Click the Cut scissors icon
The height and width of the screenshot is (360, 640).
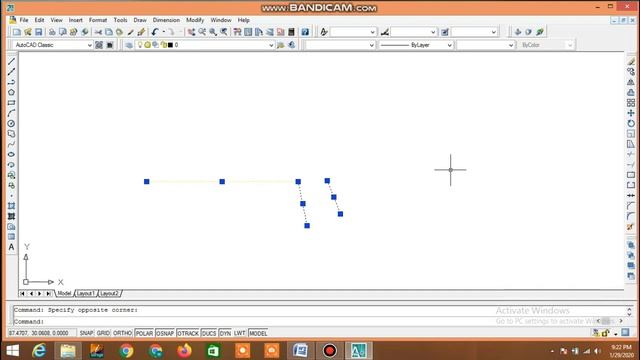click(98, 32)
